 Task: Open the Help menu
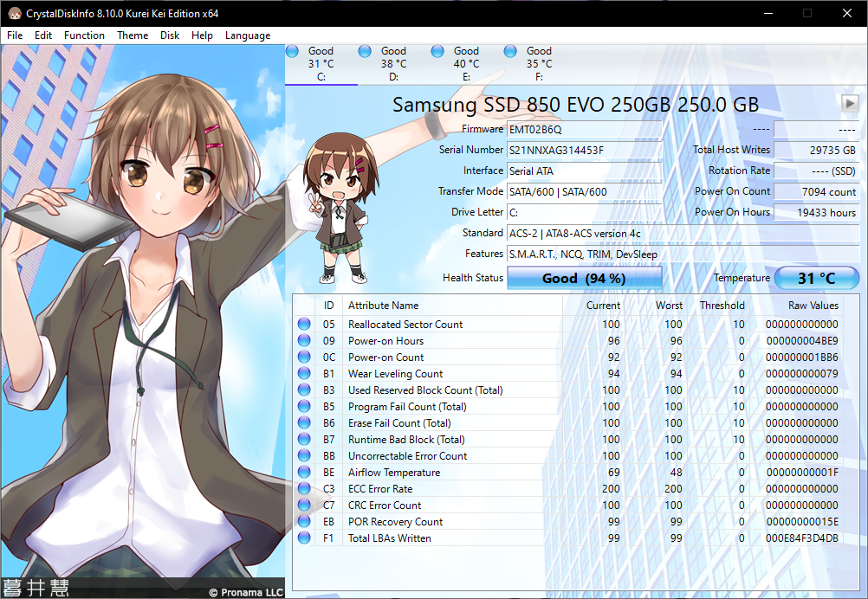[x=202, y=35]
